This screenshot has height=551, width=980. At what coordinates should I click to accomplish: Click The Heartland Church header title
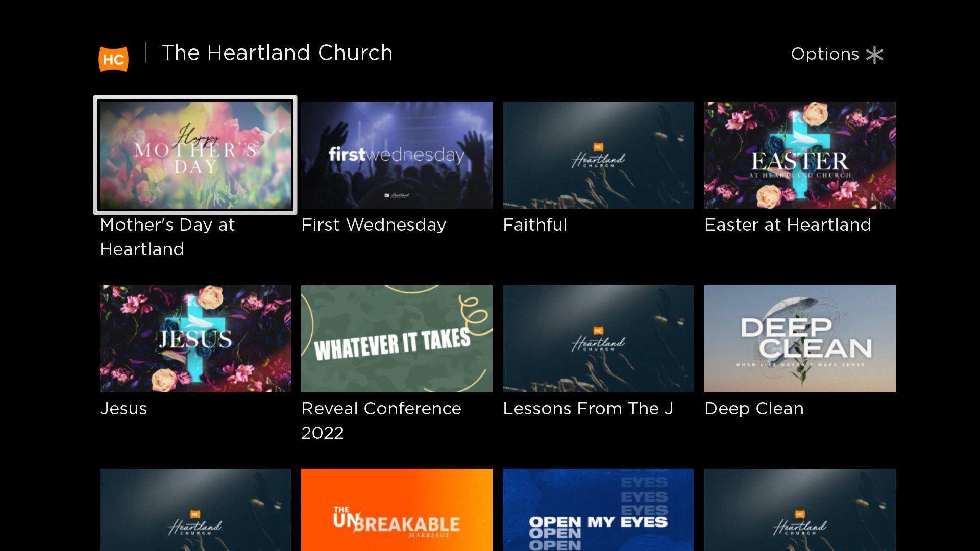[x=277, y=53]
